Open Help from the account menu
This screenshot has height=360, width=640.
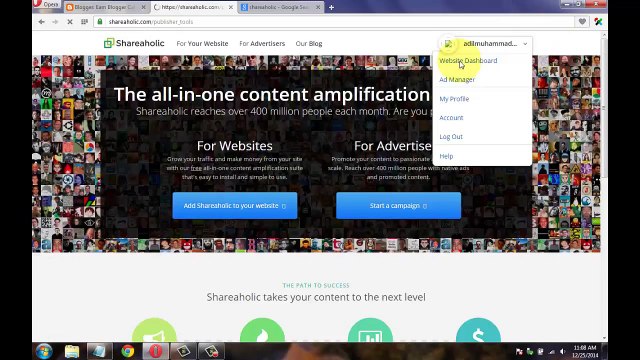coord(446,156)
